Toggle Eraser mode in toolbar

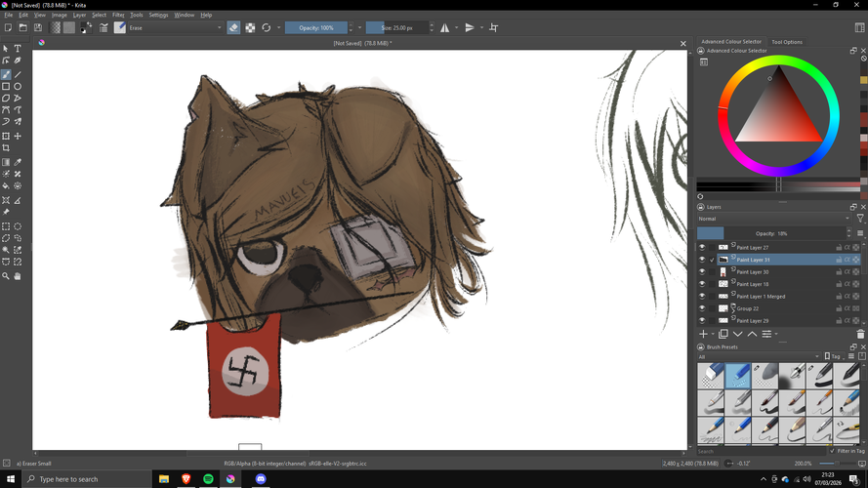[233, 27]
